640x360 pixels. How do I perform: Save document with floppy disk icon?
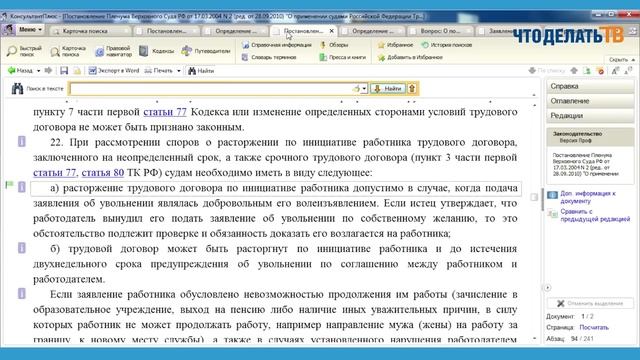(64, 71)
